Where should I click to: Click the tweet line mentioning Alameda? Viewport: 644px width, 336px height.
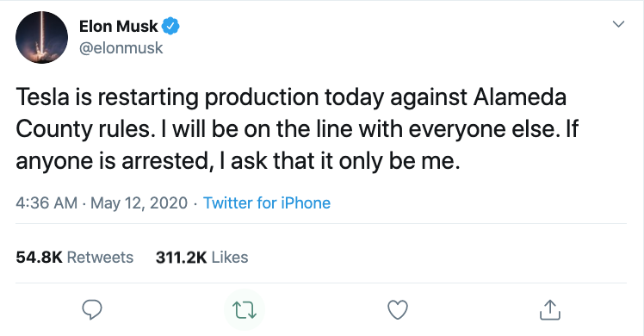pyautogui.click(x=291, y=97)
